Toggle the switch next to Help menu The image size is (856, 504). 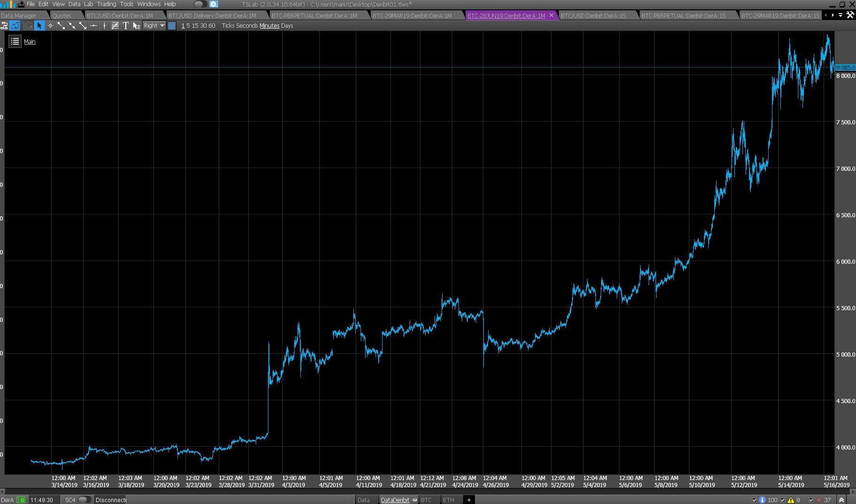click(x=200, y=4)
